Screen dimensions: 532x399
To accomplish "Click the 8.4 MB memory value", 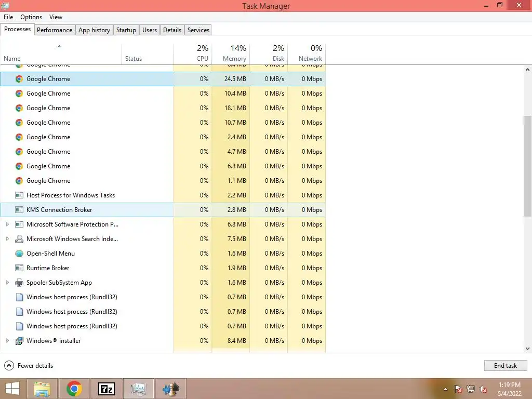I will (236, 341).
